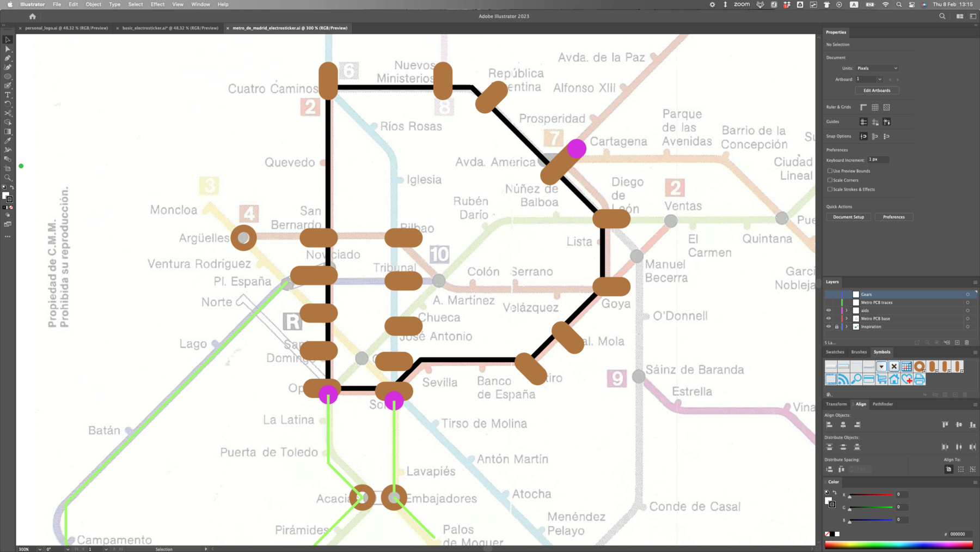Open the Window menu

(200, 4)
